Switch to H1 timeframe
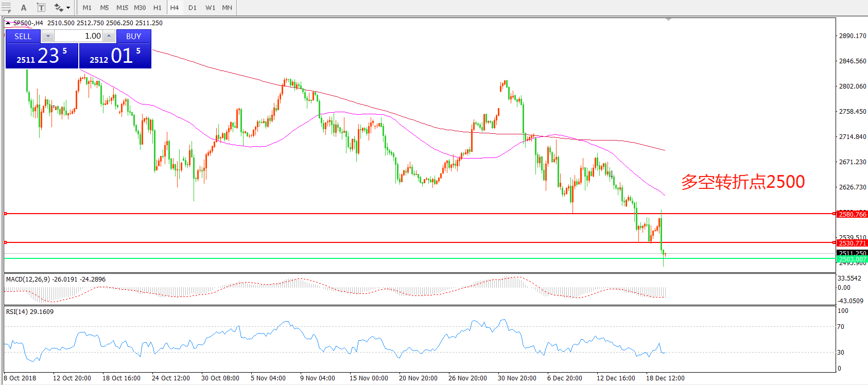This screenshot has height=385, width=868. pyautogui.click(x=157, y=8)
